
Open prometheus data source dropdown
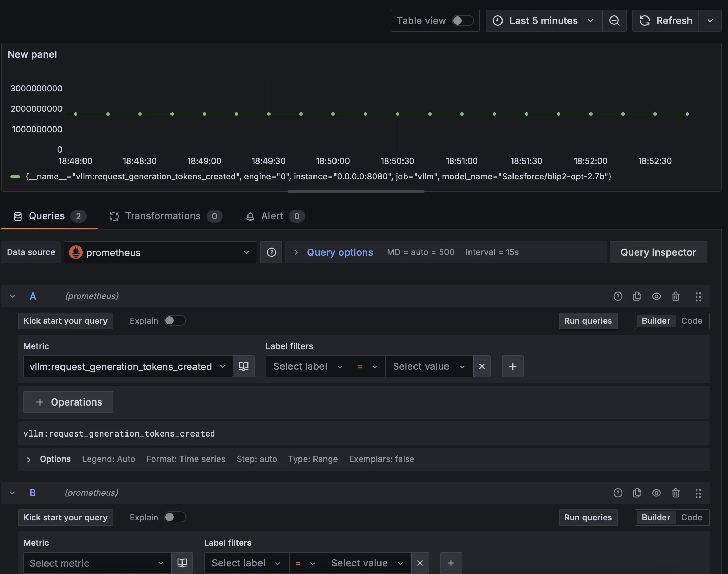click(160, 252)
